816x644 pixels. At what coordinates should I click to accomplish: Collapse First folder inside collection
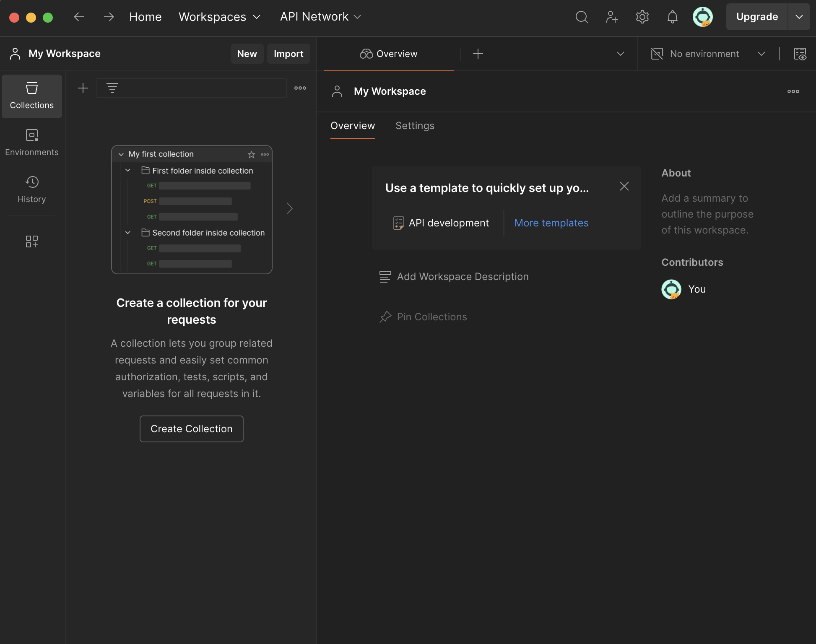(x=128, y=171)
